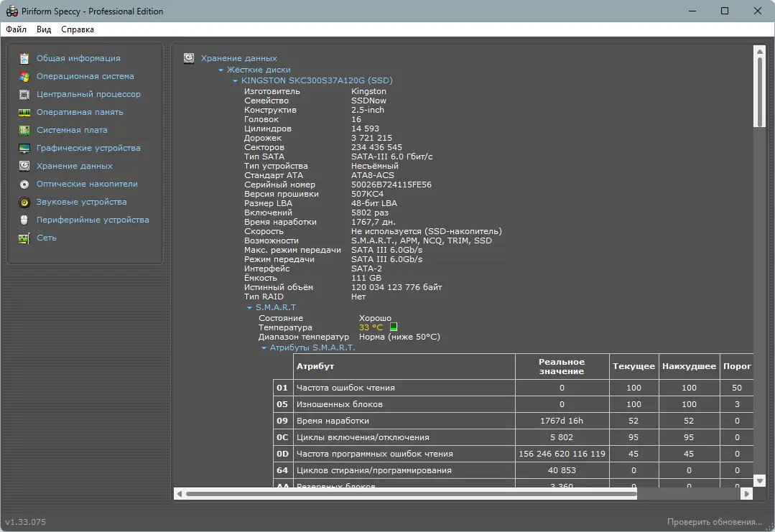Click the green temperature indicator square
Image resolution: width=775 pixels, height=532 pixels.
click(393, 327)
